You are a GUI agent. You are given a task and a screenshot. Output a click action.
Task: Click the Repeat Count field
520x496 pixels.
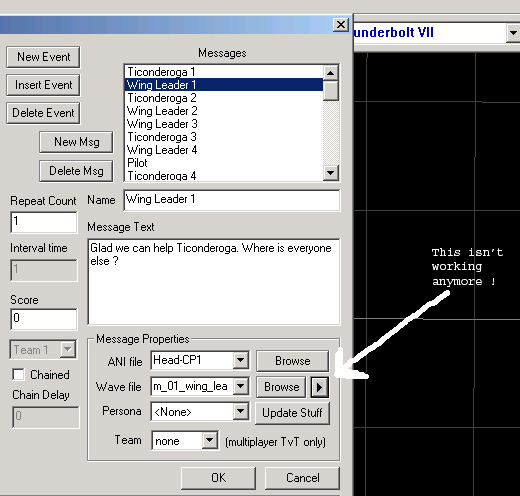point(44,222)
